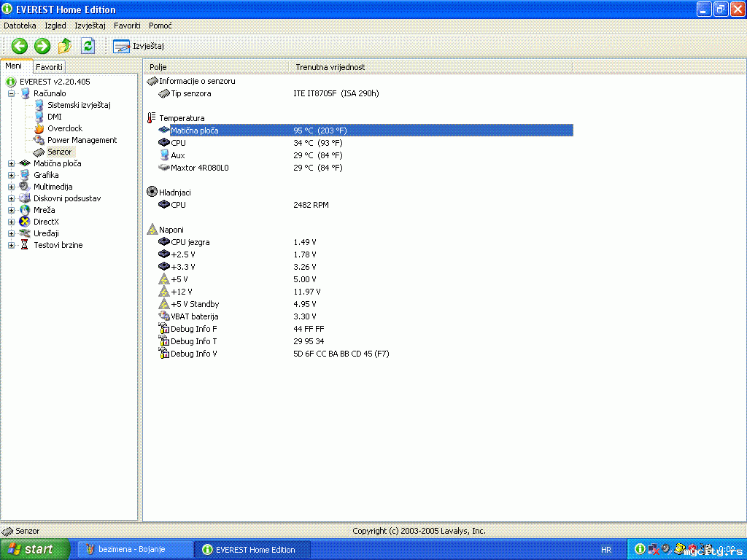Click the Računalo computer icon in tree
747x560 pixels.
tap(26, 93)
